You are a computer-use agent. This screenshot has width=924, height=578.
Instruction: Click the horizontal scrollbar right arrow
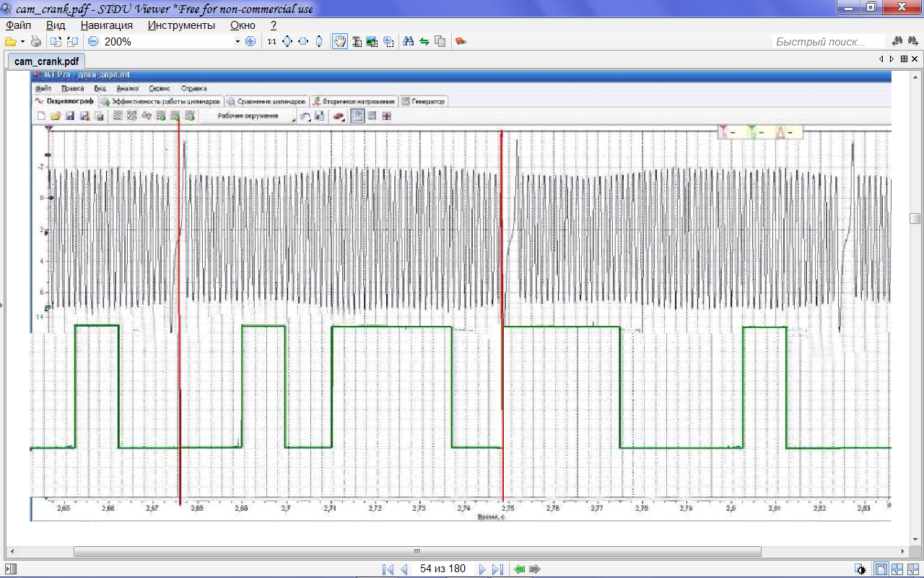pos(904,551)
